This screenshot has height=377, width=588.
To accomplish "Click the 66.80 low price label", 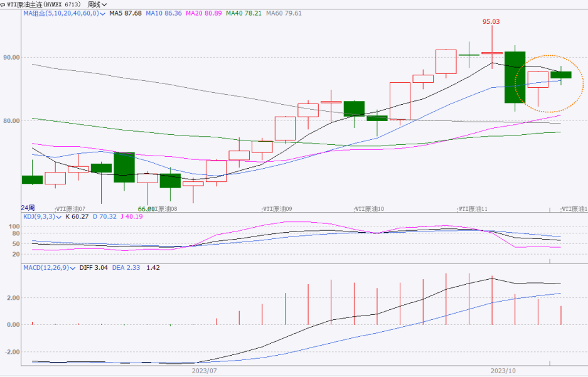I will tap(145, 209).
